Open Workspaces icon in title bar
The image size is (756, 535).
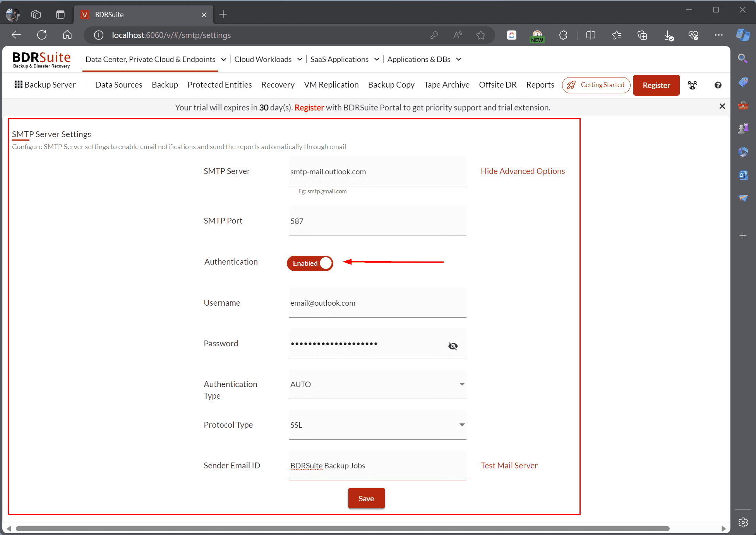pyautogui.click(x=36, y=15)
